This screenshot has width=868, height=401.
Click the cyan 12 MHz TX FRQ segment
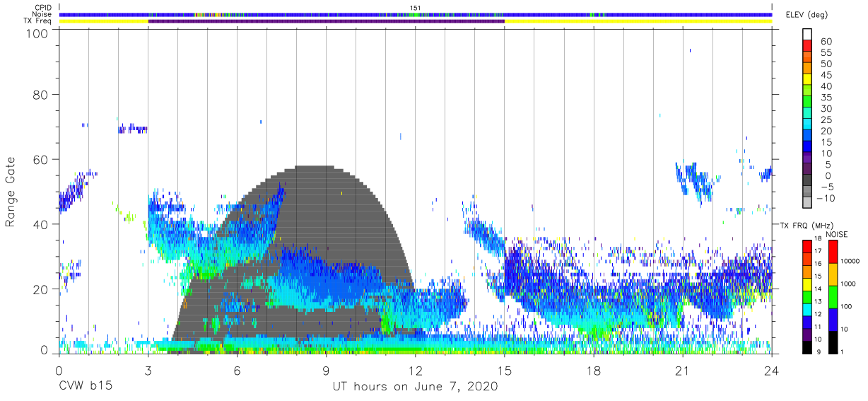[807, 309]
